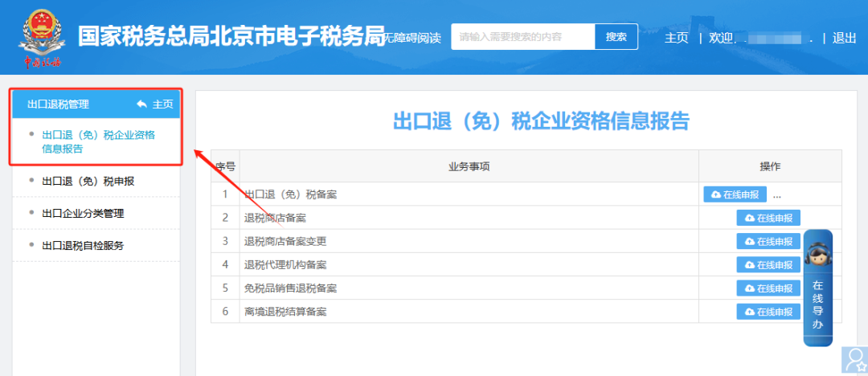Viewport: 868px width, 376px height.
Task: Click the tax bureau emblem logo
Action: (x=40, y=38)
